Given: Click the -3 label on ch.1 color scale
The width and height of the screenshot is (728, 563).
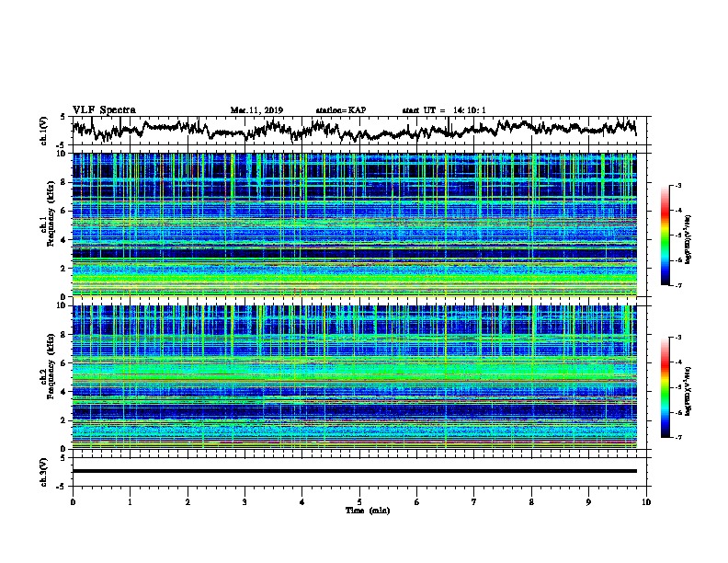Looking at the screenshot, I should pos(677,185).
